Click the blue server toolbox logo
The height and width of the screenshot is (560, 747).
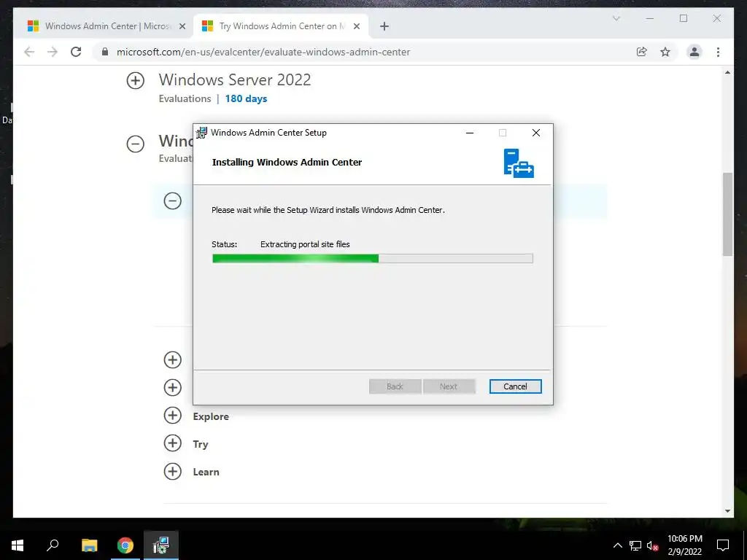point(519,163)
